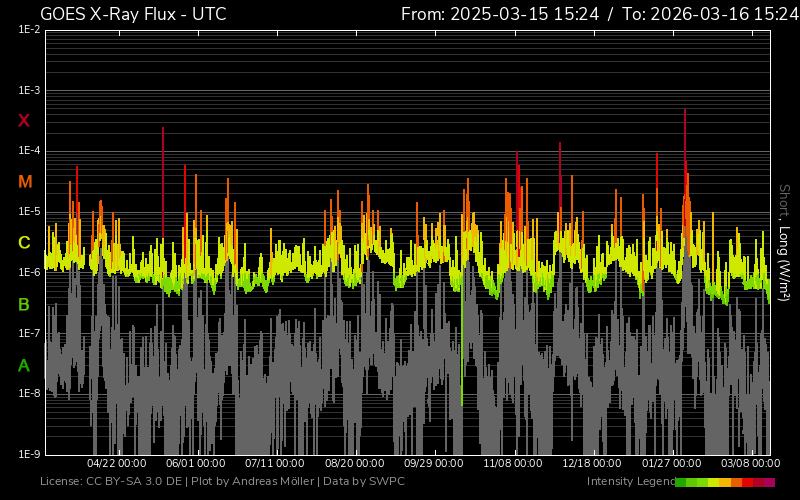Image resolution: width=800 pixels, height=500 pixels.
Task: Click the red X flare class label
Action: coord(24,121)
